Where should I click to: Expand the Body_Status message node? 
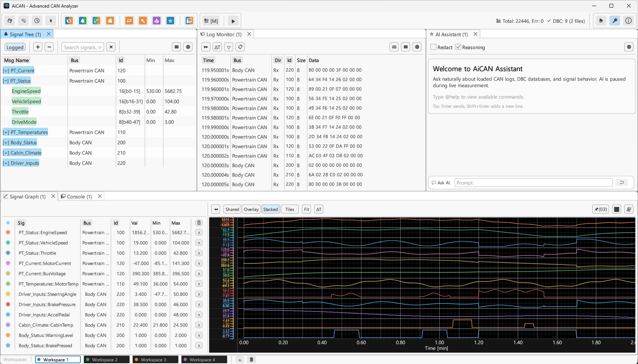6,143
